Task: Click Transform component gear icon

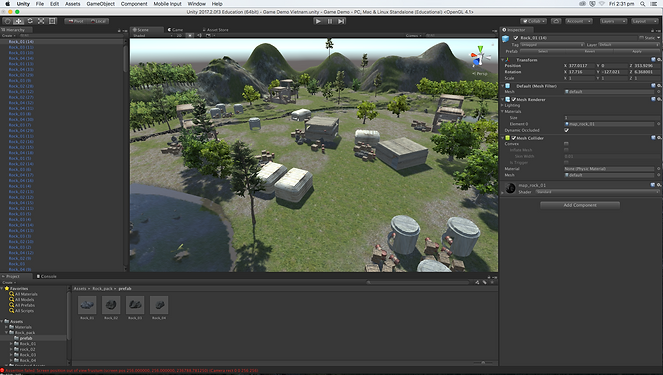Action: [659, 60]
